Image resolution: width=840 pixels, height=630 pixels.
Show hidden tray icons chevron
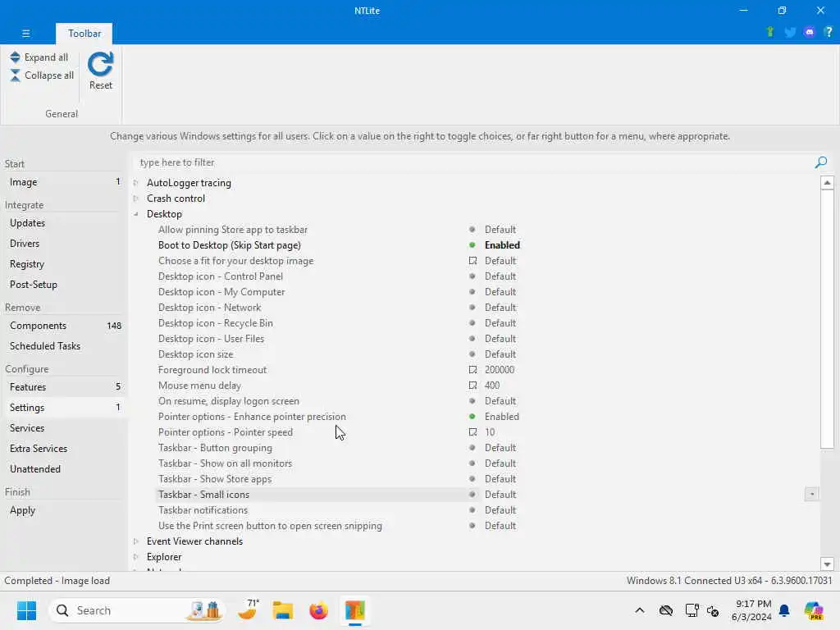[640, 610]
